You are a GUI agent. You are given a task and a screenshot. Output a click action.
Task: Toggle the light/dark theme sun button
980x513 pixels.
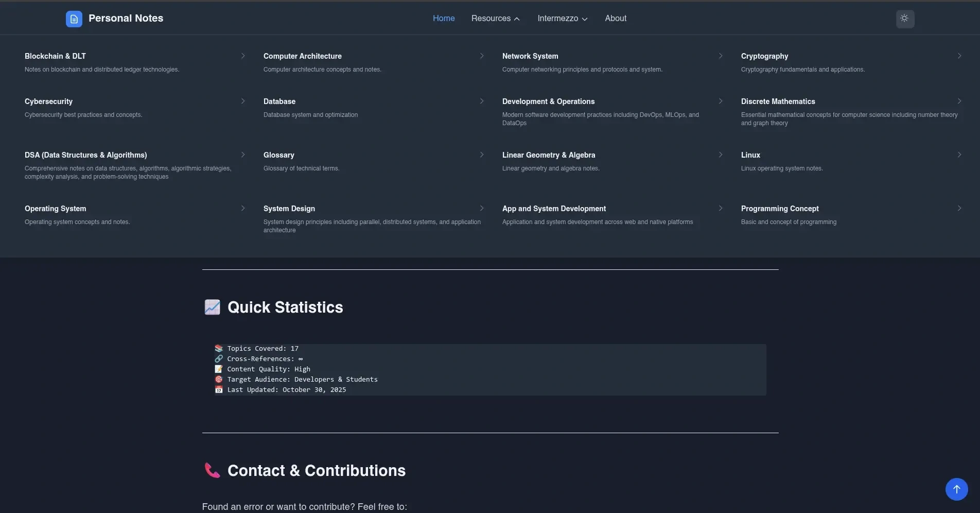click(905, 19)
